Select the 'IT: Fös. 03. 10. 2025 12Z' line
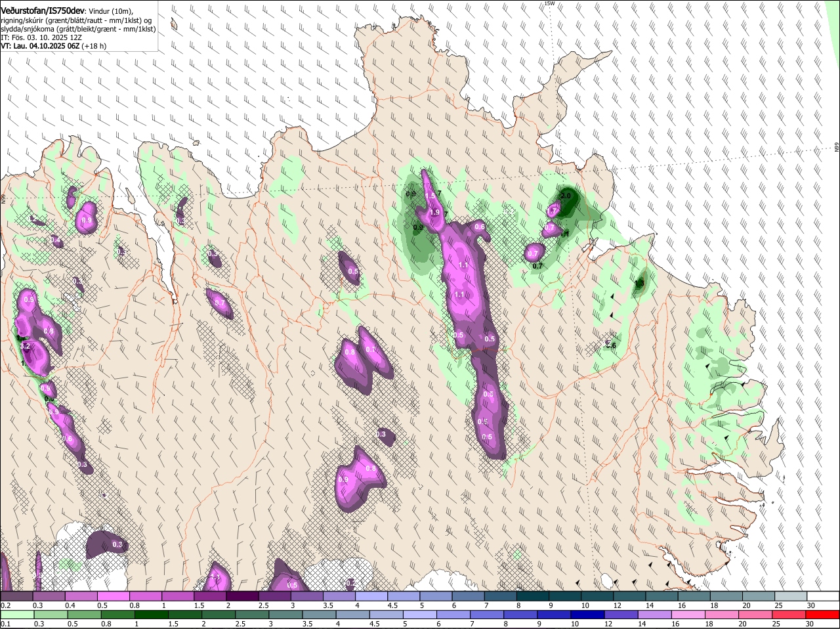 [x=41, y=37]
